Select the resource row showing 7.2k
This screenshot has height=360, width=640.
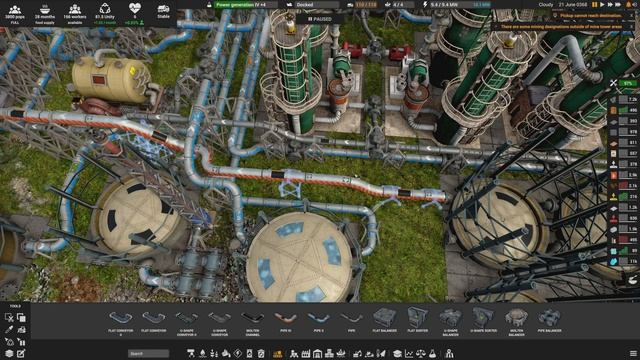click(624, 99)
